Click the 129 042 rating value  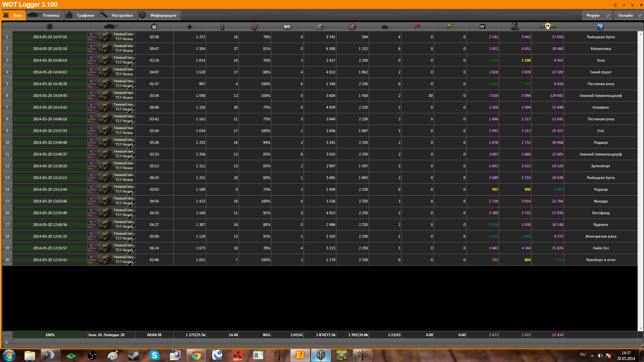(x=556, y=96)
